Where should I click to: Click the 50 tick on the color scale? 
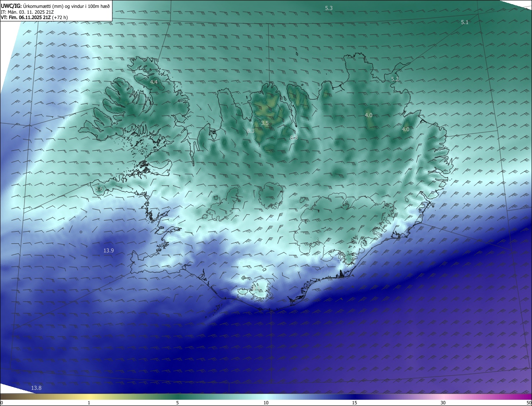529,403
